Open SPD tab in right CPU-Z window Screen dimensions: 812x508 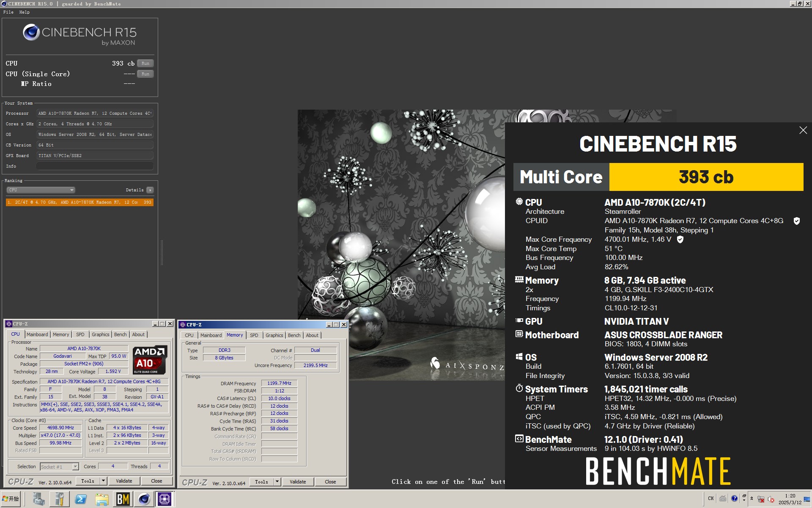[x=254, y=335]
